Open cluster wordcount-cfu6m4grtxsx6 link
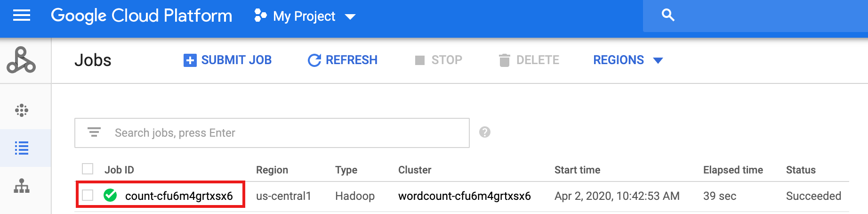The height and width of the screenshot is (214, 868). coord(464,196)
